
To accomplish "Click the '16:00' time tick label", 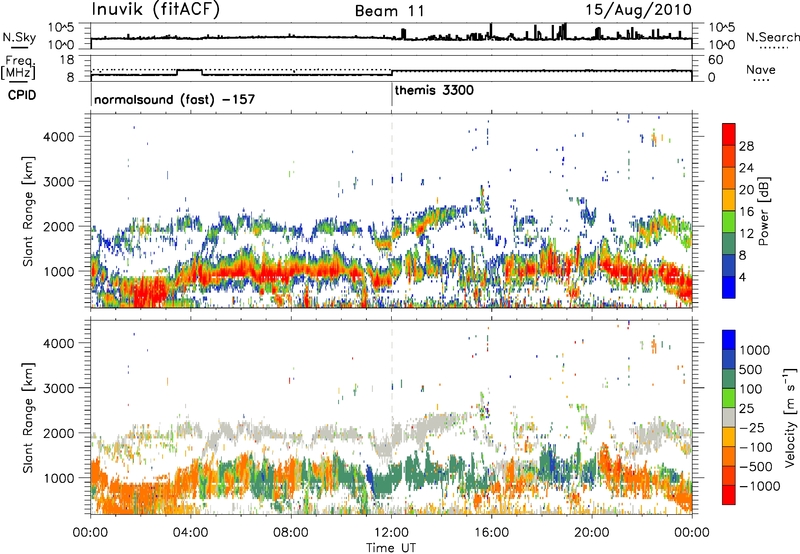I will pos(491,533).
